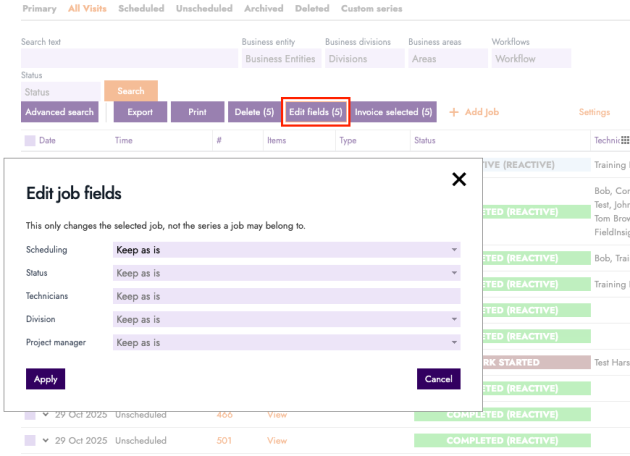630x456 pixels.
Task: Toggle the select-all checkbox in Date header
Action: coord(30,141)
